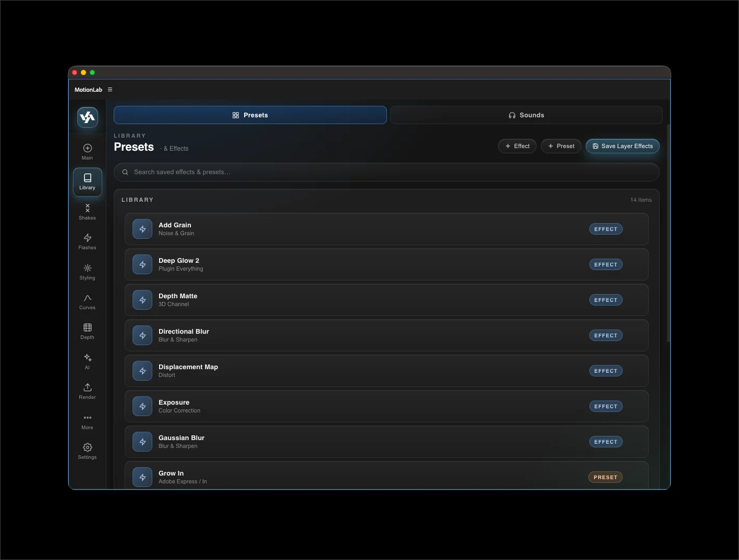Click the Distort subtitle

coord(167,375)
